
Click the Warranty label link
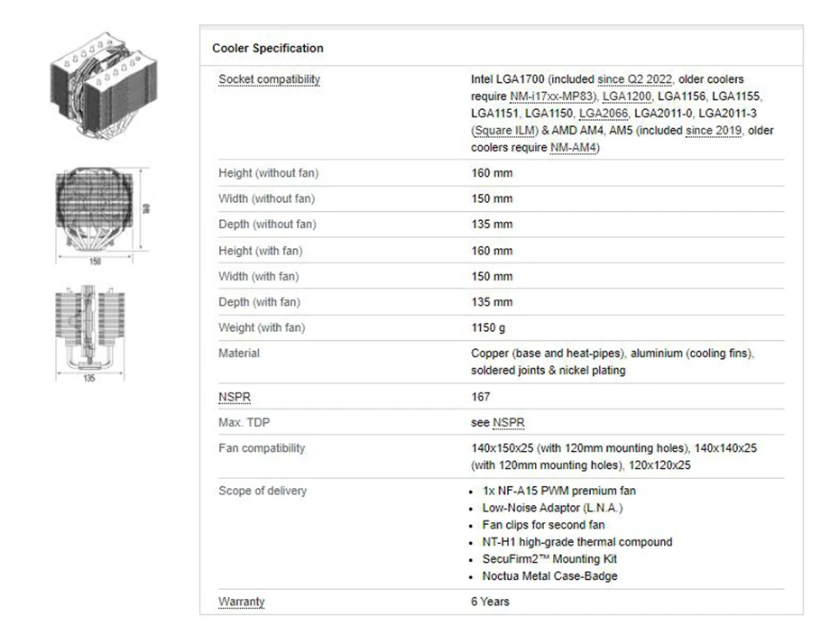[242, 602]
